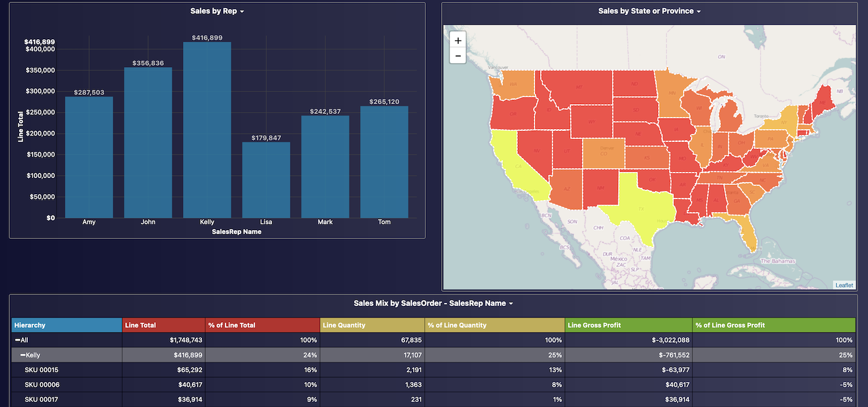Zoom in on the map
Image resolution: width=868 pixels, height=407 pixels.
click(x=458, y=40)
